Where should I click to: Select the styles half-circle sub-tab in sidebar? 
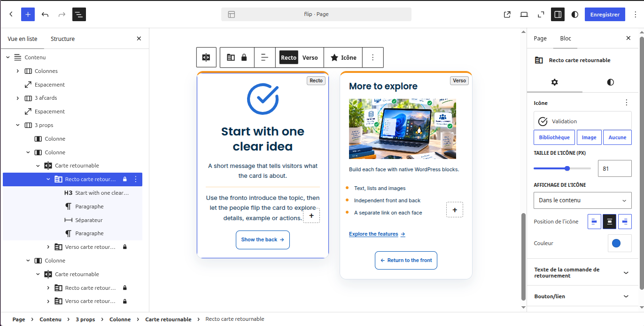(x=610, y=82)
